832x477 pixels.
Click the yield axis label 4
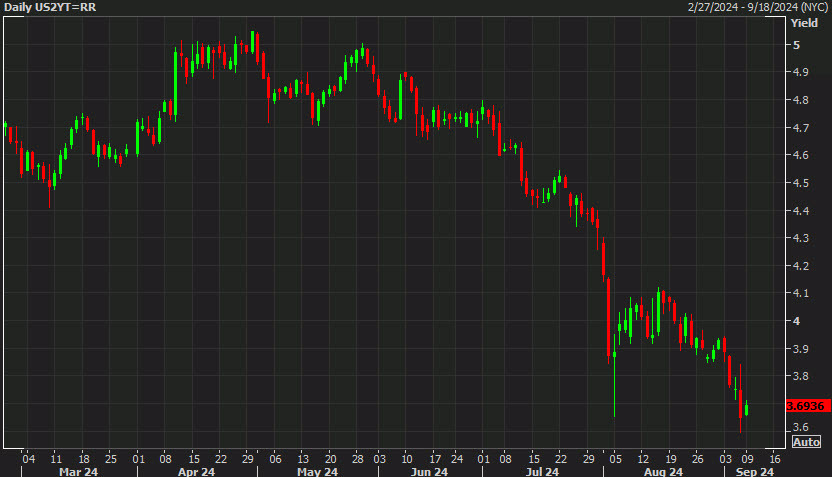[796, 321]
